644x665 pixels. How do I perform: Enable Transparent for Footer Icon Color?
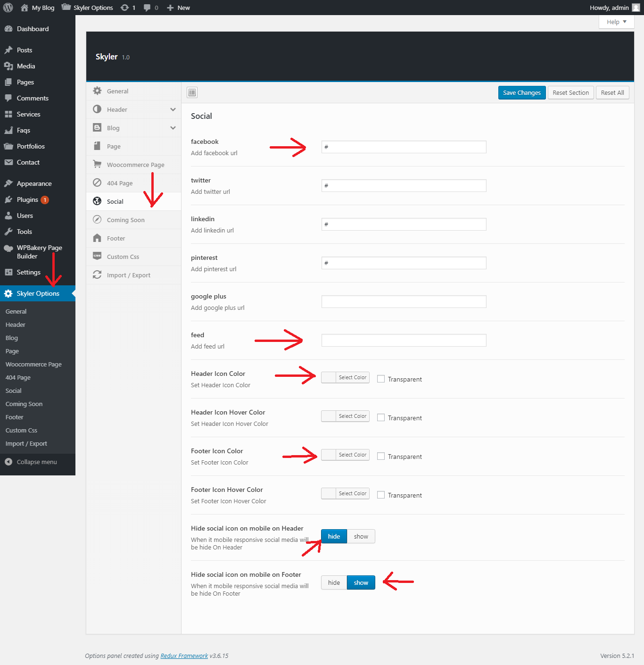tap(381, 456)
